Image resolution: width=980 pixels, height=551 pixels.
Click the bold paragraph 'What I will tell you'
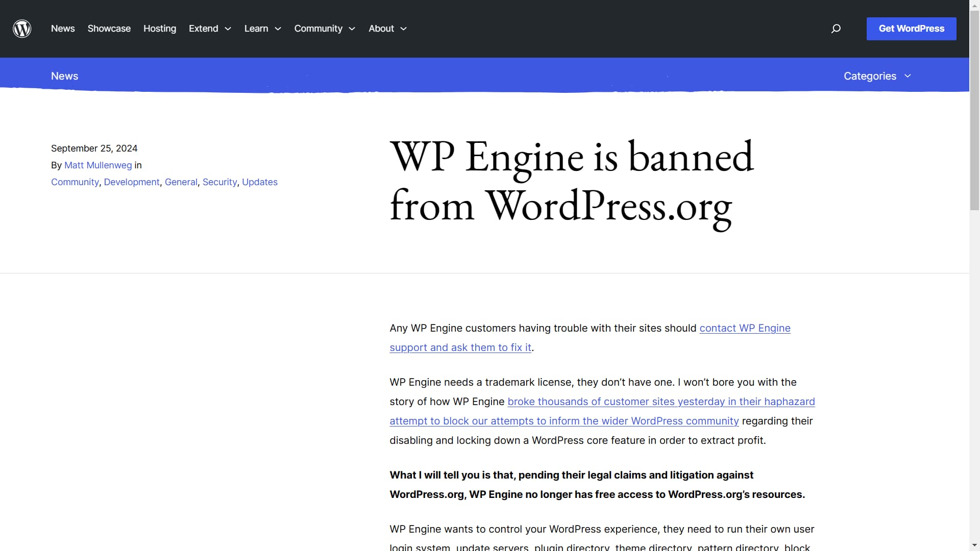point(597,485)
